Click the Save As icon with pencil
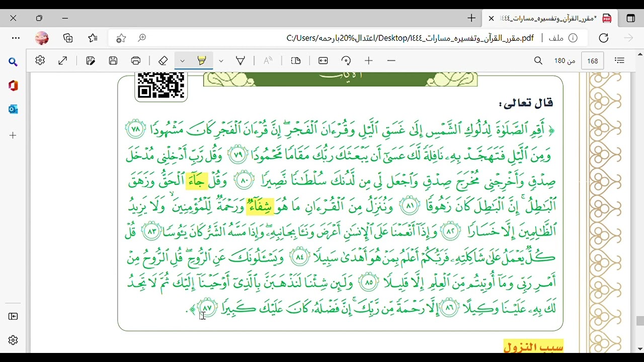 tap(91, 60)
